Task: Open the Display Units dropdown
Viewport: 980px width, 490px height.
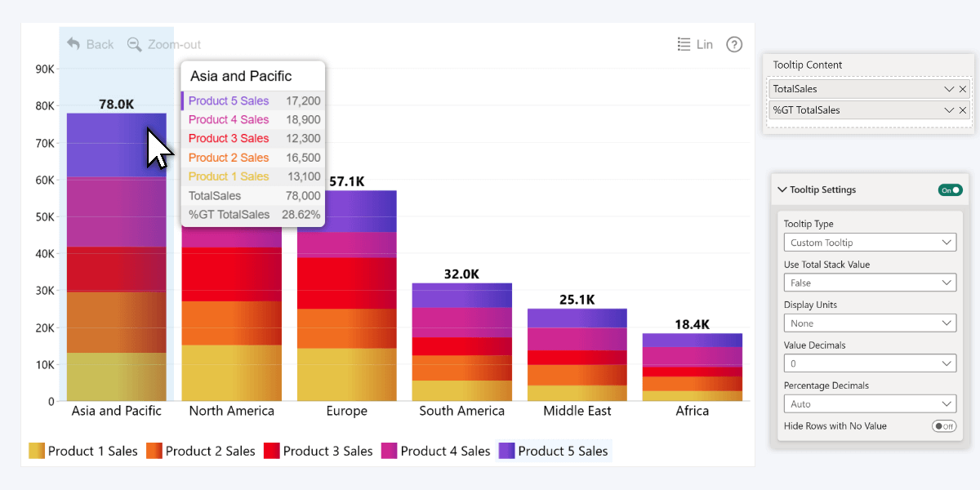Action: click(870, 323)
